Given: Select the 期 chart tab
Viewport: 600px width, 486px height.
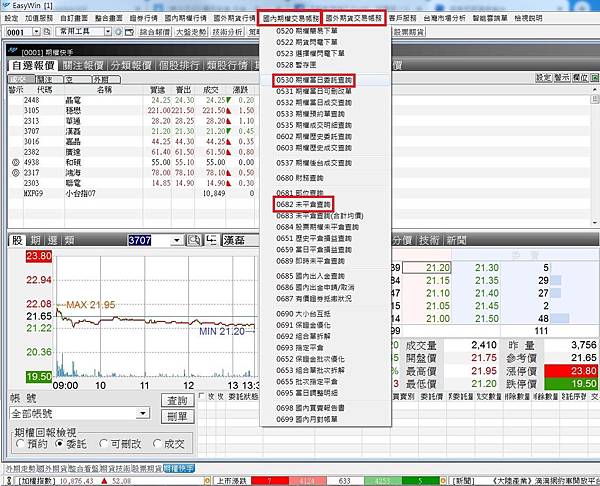Looking at the screenshot, I should point(36,240).
